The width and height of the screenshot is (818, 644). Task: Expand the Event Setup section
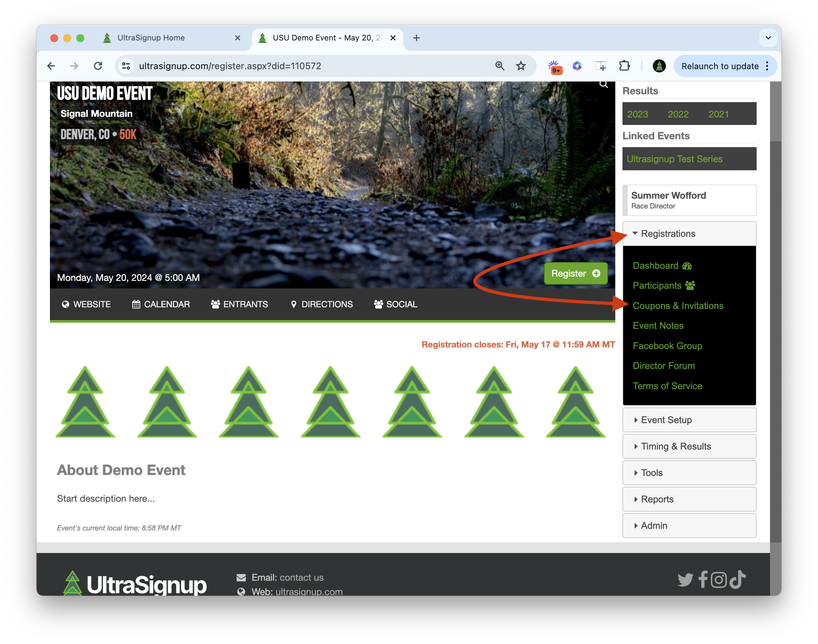tap(689, 420)
